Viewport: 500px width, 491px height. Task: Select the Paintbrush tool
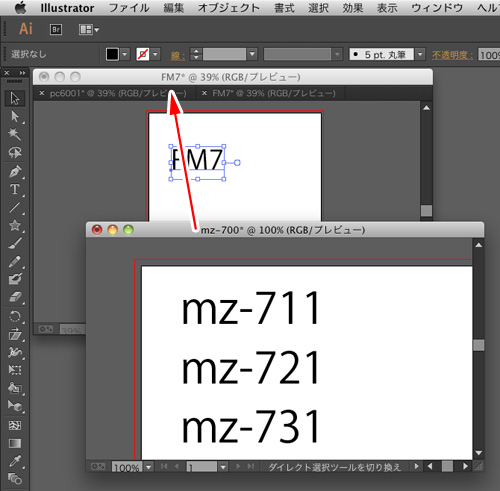[x=15, y=243]
